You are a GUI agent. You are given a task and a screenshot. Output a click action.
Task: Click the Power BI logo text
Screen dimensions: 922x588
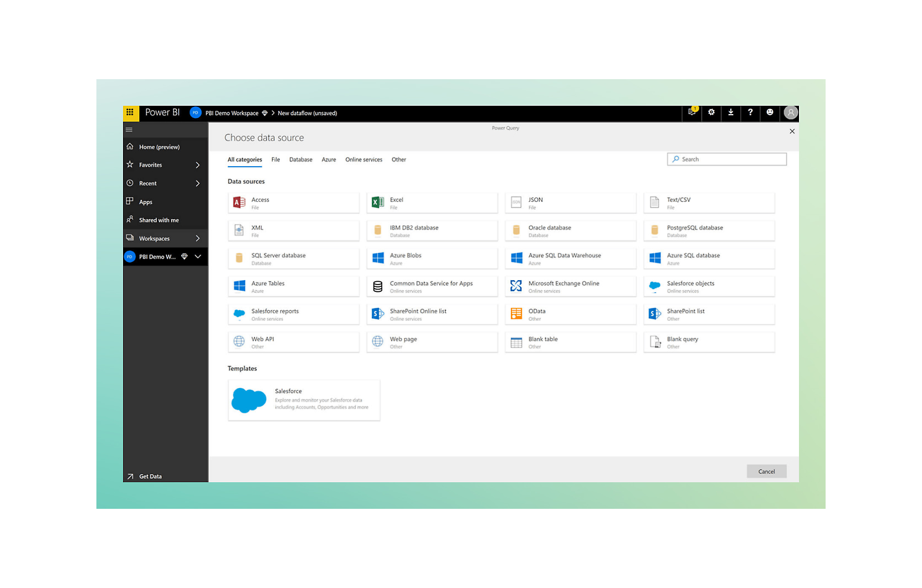pyautogui.click(x=162, y=112)
